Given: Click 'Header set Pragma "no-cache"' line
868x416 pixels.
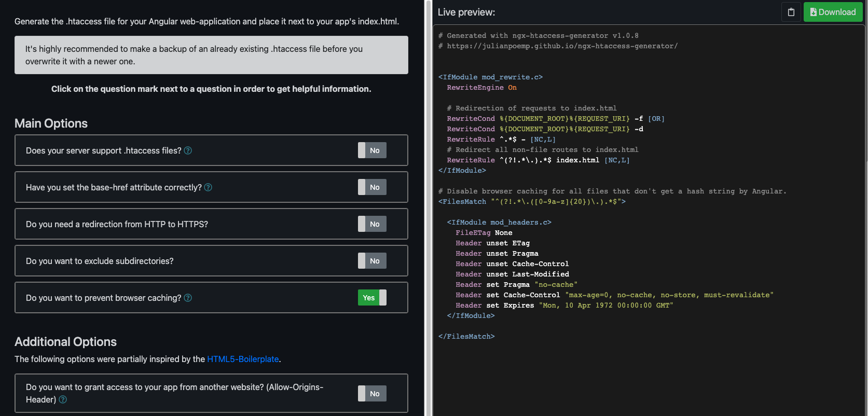Looking at the screenshot, I should 516,285.
